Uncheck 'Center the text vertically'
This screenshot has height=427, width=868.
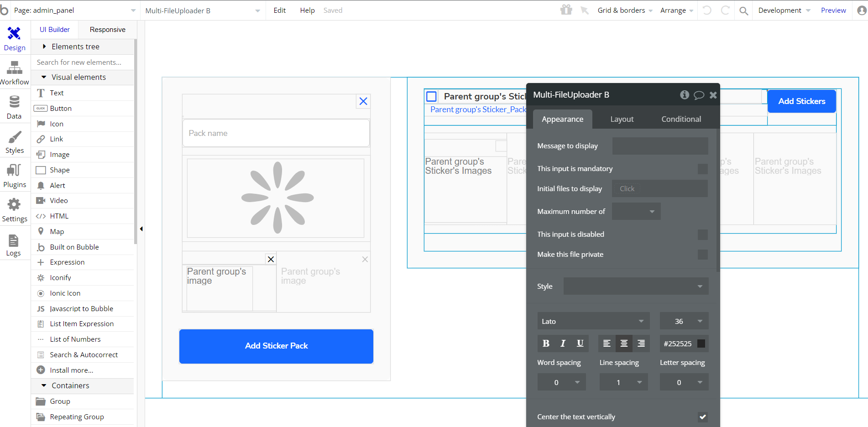[702, 417]
